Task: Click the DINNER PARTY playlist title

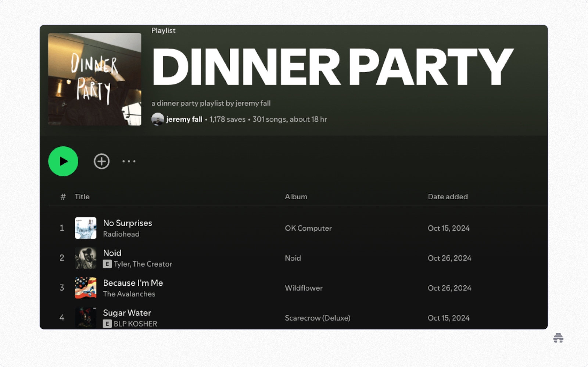Action: click(333, 67)
